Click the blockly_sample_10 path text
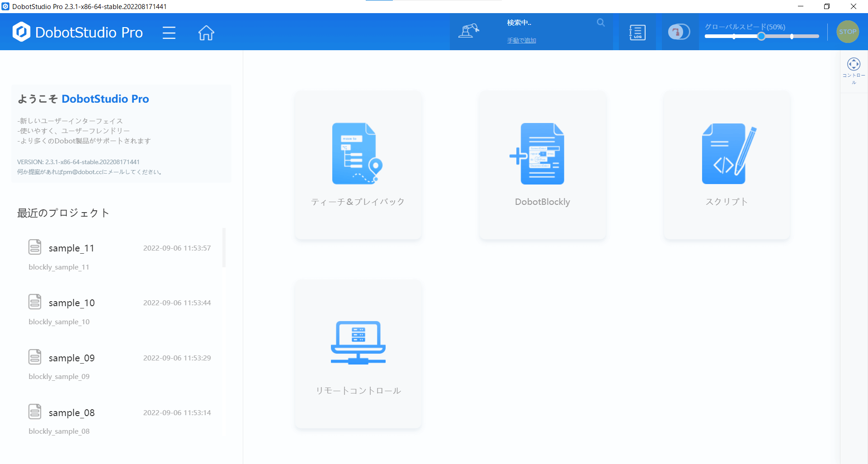 click(x=59, y=322)
